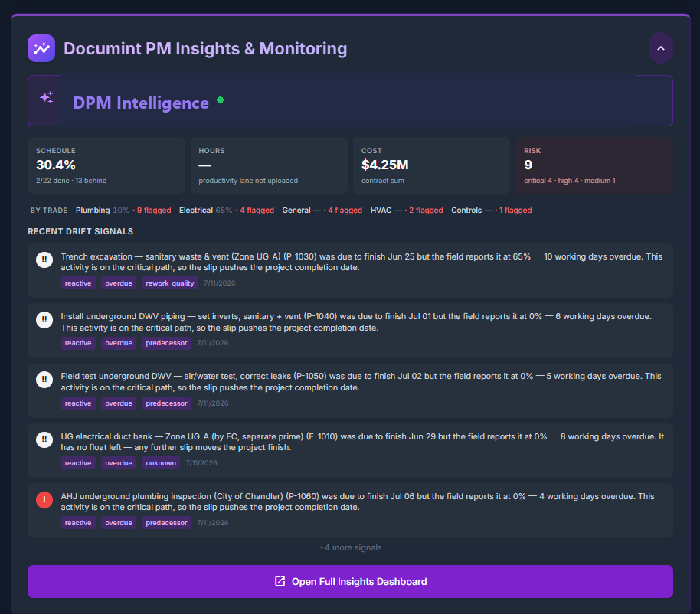Viewport: 700px width, 614px height.
Task: Click the DPM Intelligence sparkle icon
Action: [x=47, y=97]
